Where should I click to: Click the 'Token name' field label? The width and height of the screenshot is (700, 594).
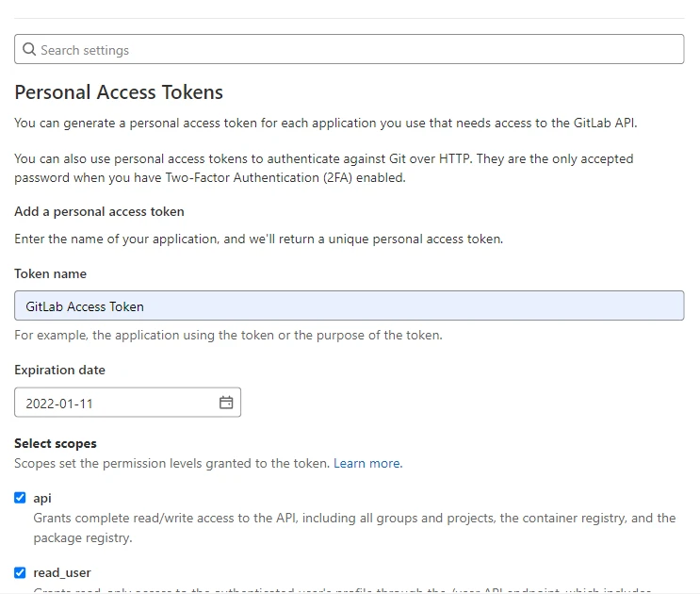50,273
